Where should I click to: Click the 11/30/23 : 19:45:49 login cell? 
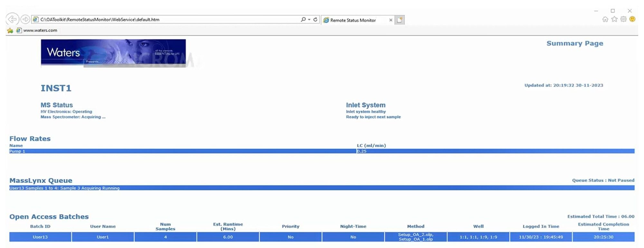click(x=541, y=237)
